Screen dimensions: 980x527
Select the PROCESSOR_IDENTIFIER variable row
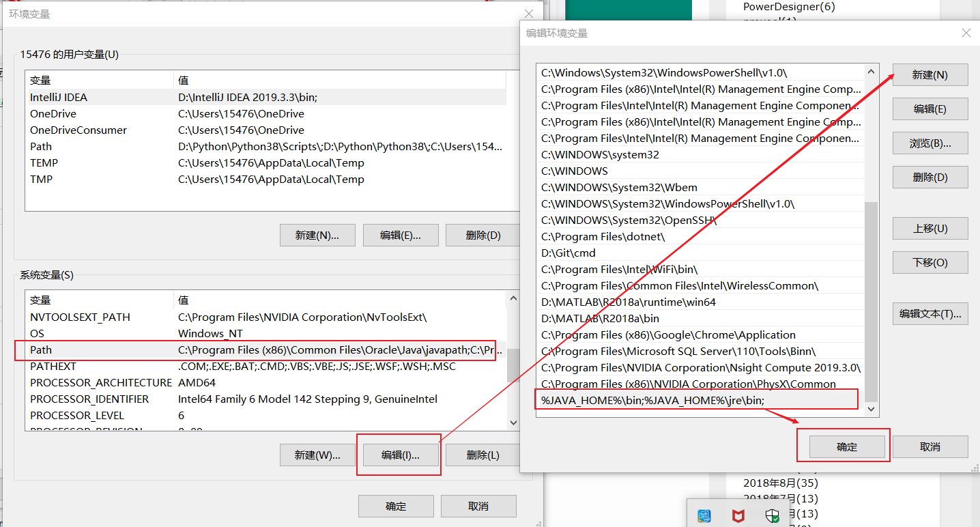coord(266,399)
